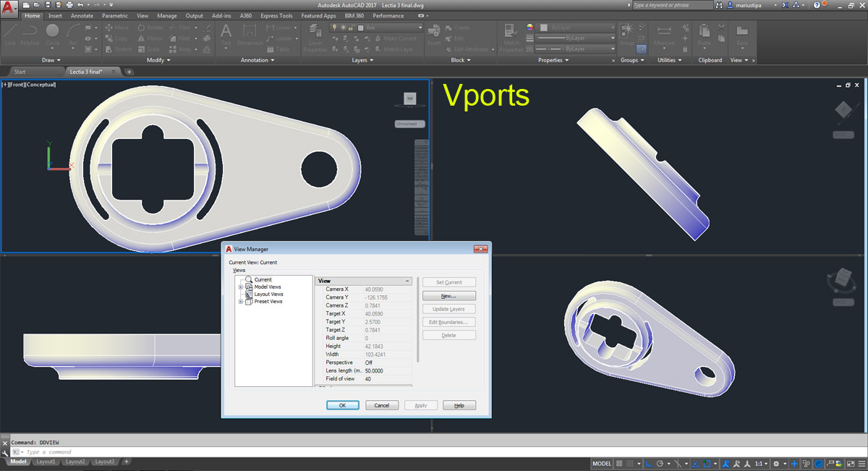Open the status bar customization menu icon
The image size is (868, 471).
tap(861, 464)
